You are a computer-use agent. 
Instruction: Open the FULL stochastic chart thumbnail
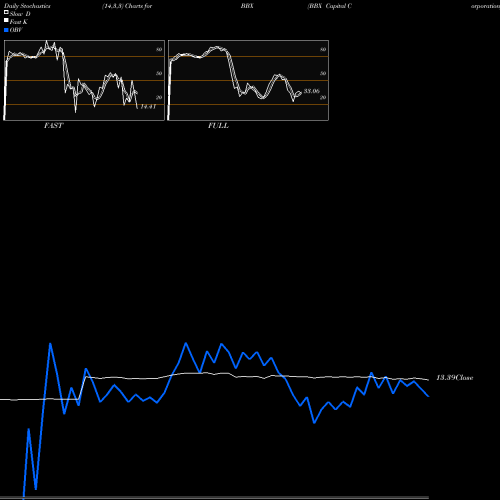[x=248, y=80]
